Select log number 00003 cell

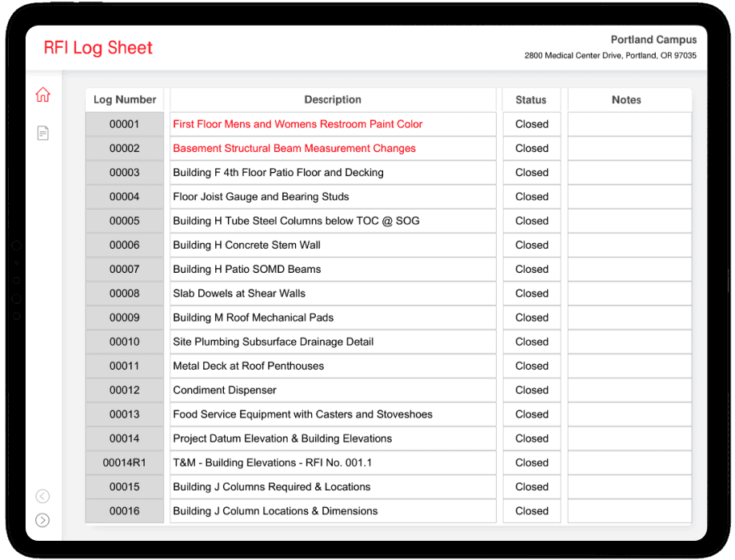pyautogui.click(x=125, y=173)
